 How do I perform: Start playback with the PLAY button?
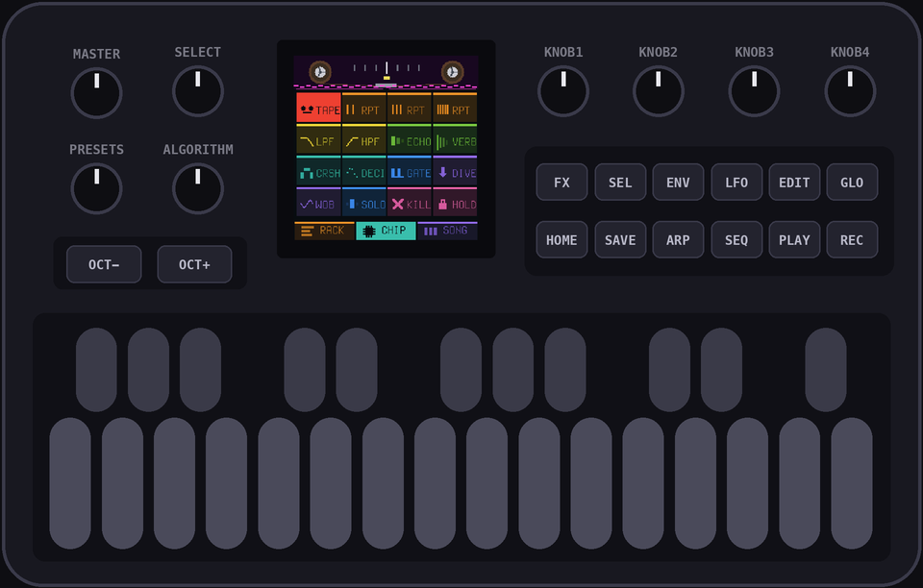(x=794, y=240)
